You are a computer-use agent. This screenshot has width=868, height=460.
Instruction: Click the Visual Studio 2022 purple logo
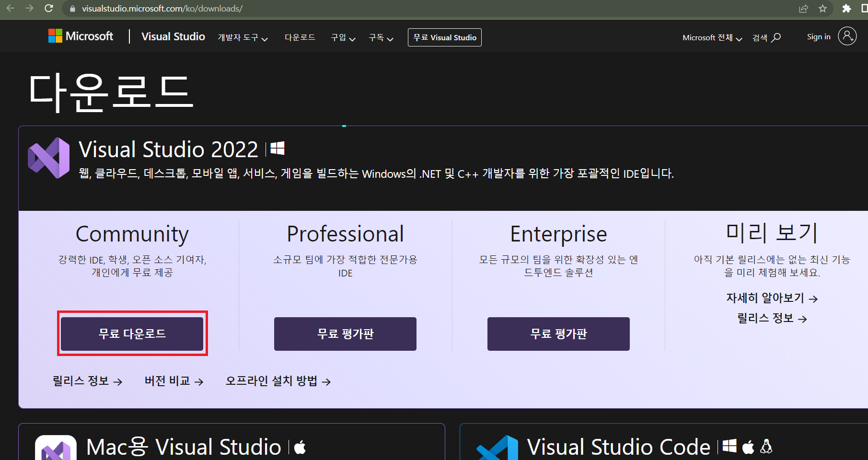(x=48, y=158)
